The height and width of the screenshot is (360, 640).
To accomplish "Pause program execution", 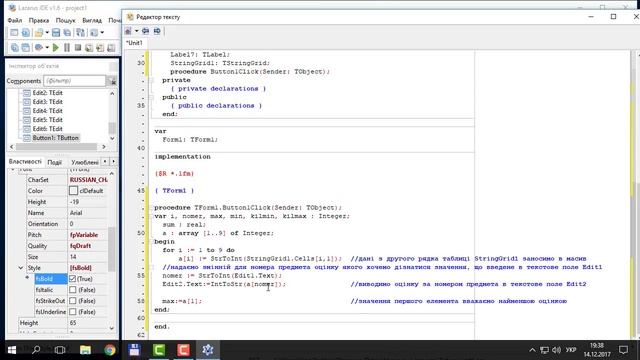I will (x=67, y=48).
